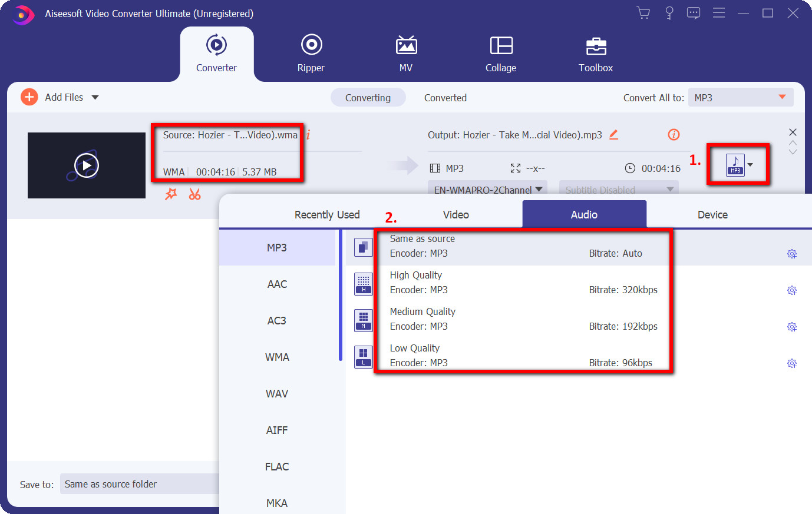This screenshot has height=514, width=812.
Task: Open settings gear for High Quality
Action: click(x=792, y=290)
